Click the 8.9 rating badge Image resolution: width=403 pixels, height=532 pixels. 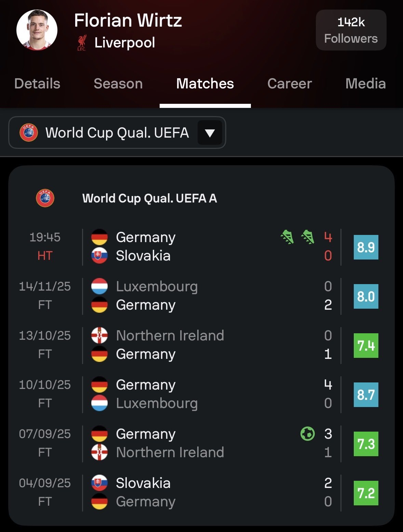(366, 247)
